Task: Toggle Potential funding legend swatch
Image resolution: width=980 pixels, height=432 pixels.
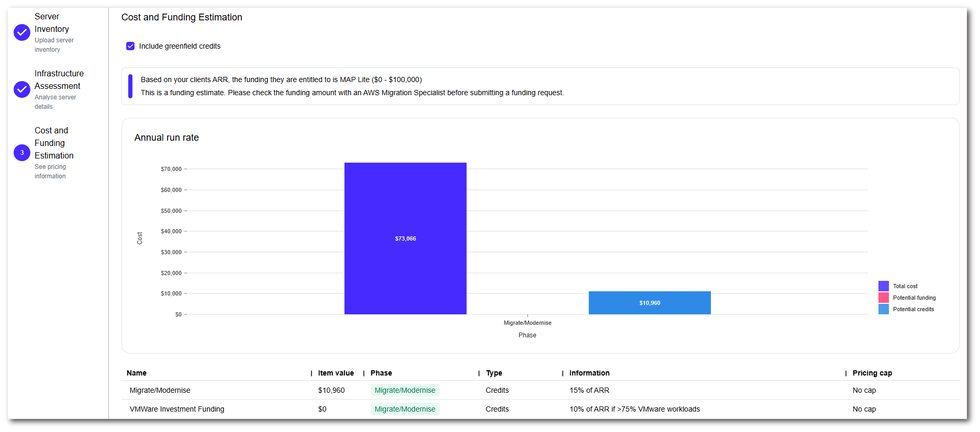Action: (x=883, y=298)
